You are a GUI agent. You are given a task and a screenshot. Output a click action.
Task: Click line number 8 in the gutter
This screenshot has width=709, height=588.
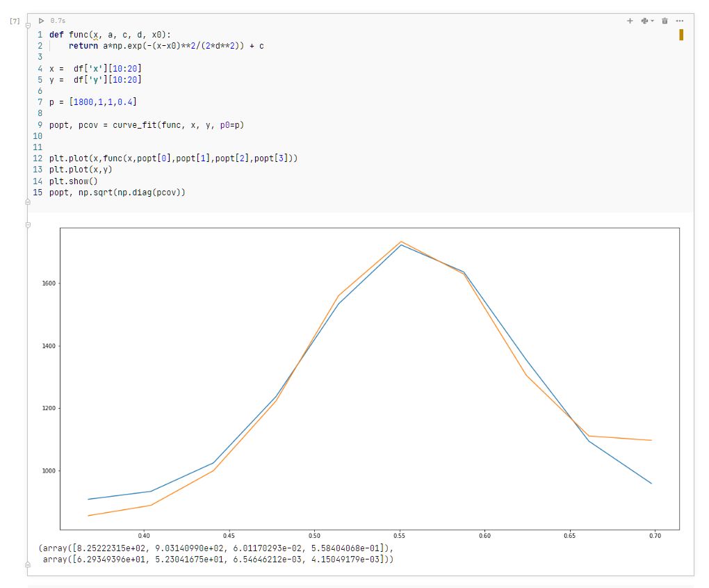coord(40,113)
